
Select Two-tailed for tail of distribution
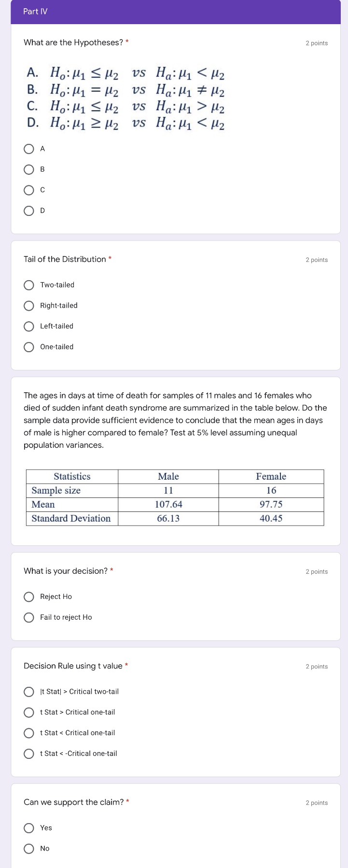[29, 285]
